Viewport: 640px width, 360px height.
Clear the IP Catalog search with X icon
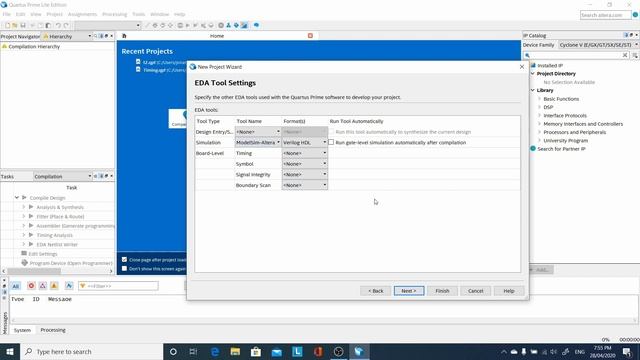coord(624,55)
